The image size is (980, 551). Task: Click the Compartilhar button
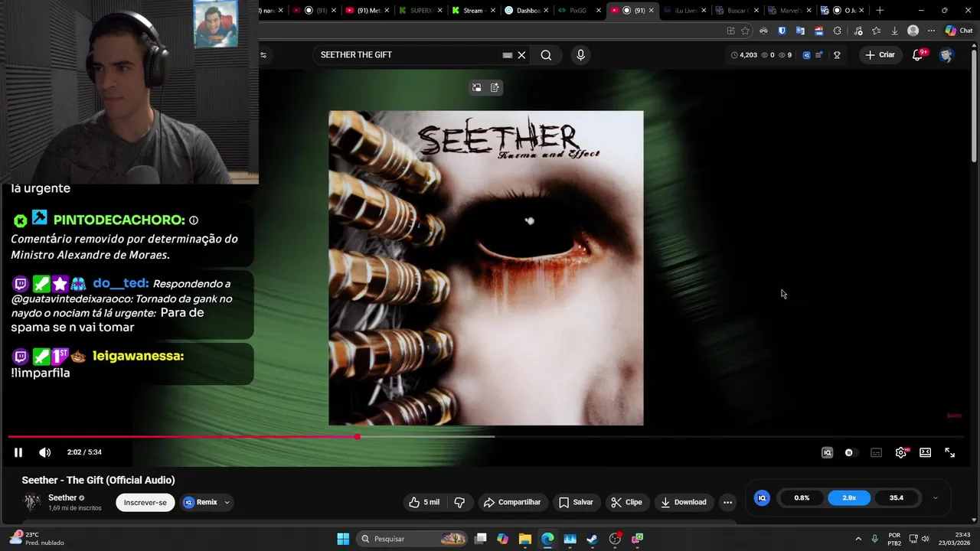(x=512, y=502)
